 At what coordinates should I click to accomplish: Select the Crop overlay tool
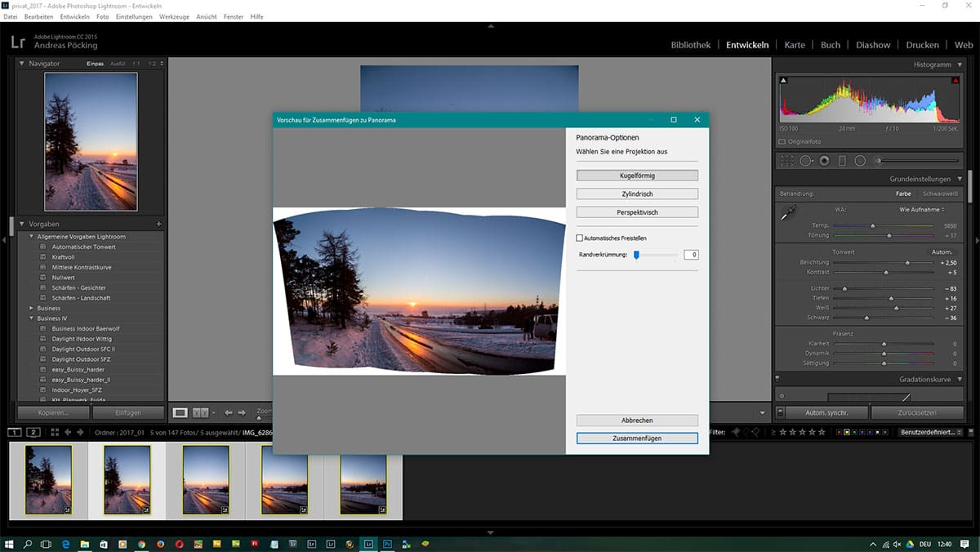point(786,161)
